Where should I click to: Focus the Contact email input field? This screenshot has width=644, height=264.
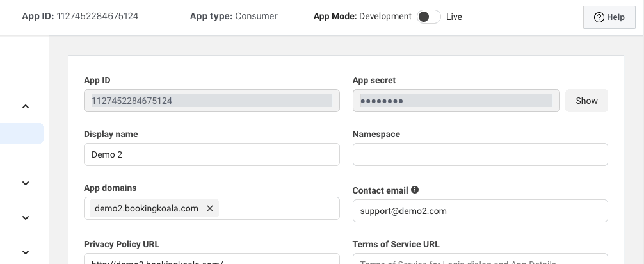coord(479,211)
